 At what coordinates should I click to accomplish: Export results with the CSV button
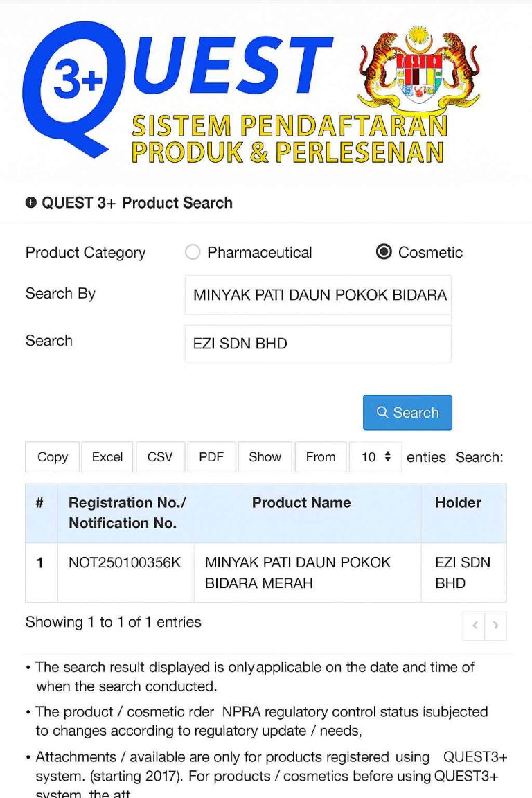[x=160, y=457]
